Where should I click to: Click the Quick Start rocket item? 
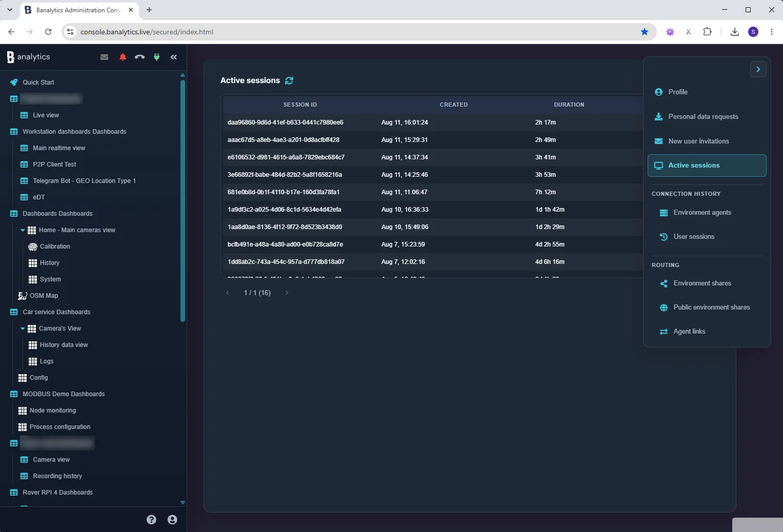click(32, 82)
